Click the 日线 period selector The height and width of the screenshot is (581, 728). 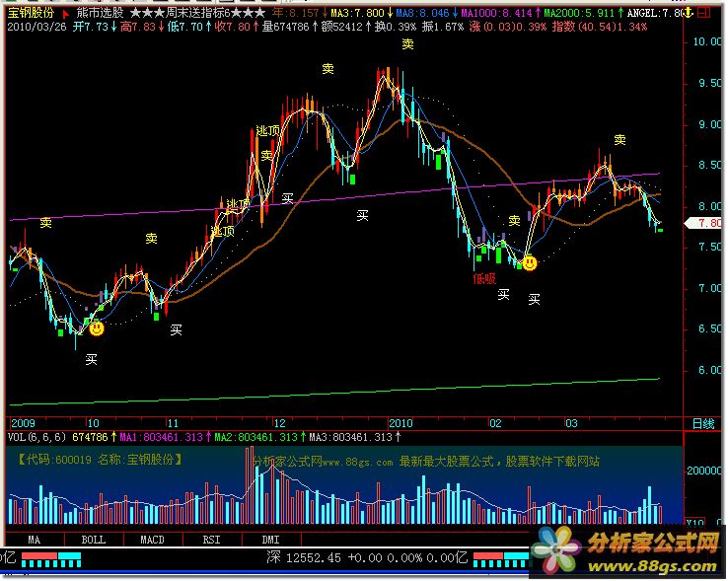point(702,423)
